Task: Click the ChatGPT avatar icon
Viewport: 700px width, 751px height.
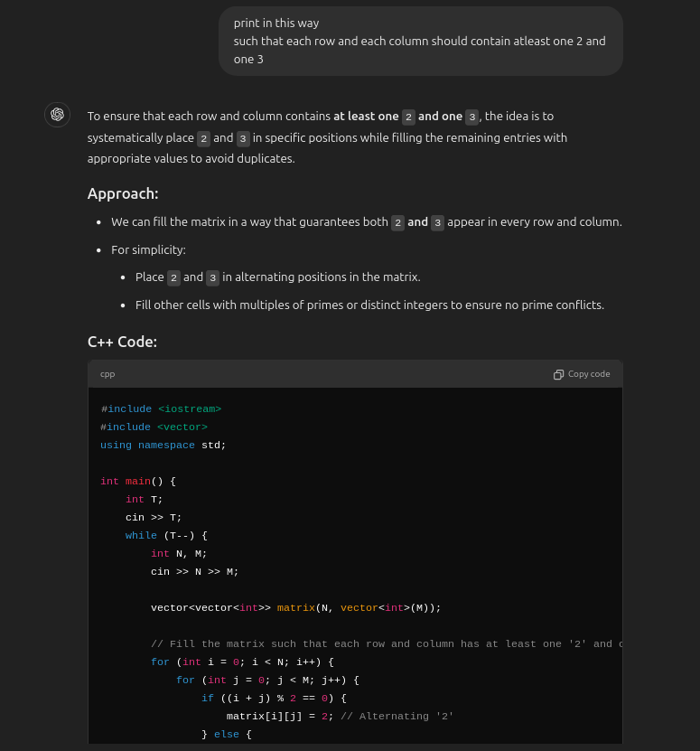Action: (57, 115)
